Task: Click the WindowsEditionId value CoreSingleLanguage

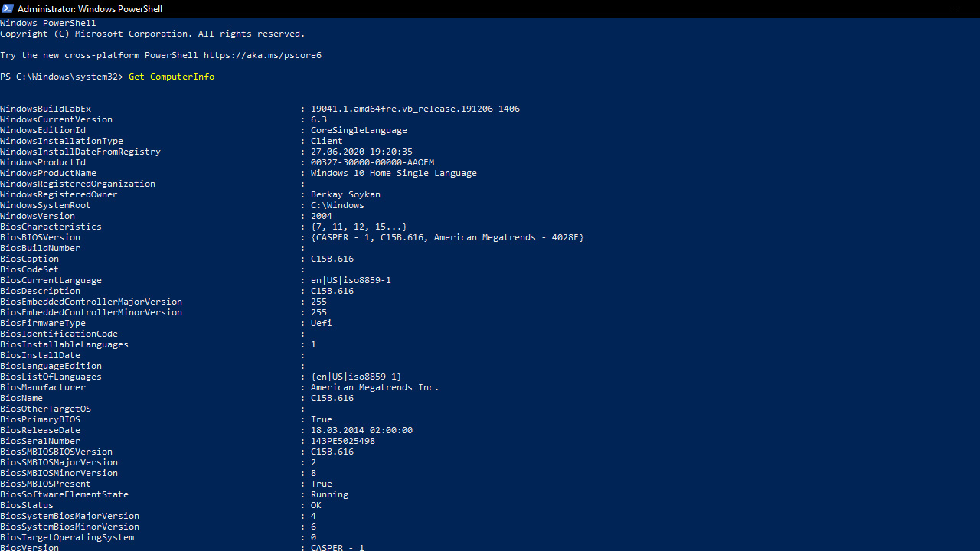Action: click(359, 130)
